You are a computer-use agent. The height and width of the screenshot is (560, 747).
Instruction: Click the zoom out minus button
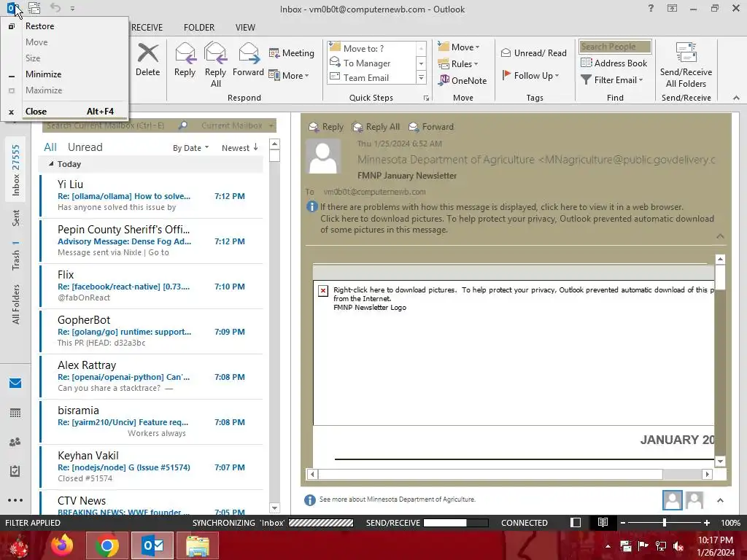pyautogui.click(x=623, y=522)
